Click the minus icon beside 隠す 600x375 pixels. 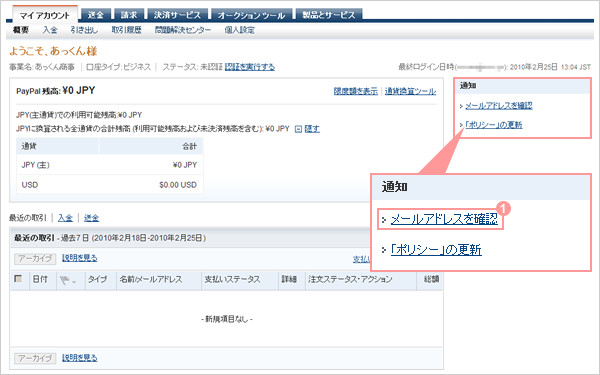coord(298,129)
